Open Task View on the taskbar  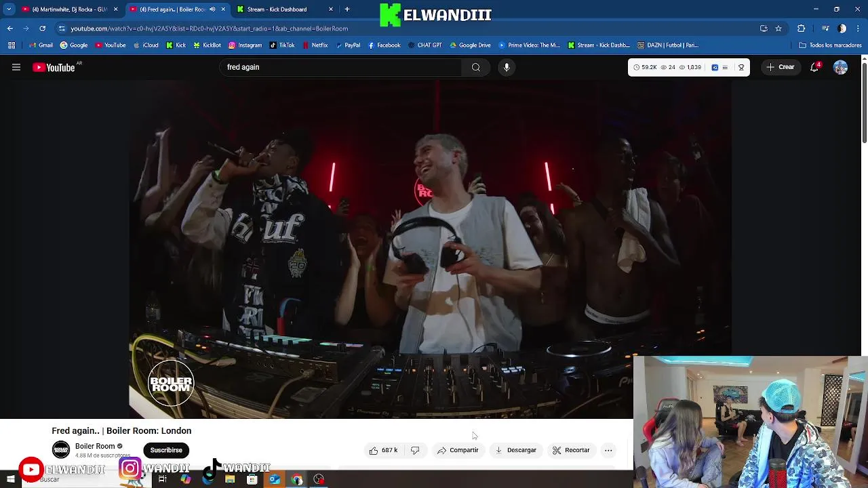[x=163, y=479]
